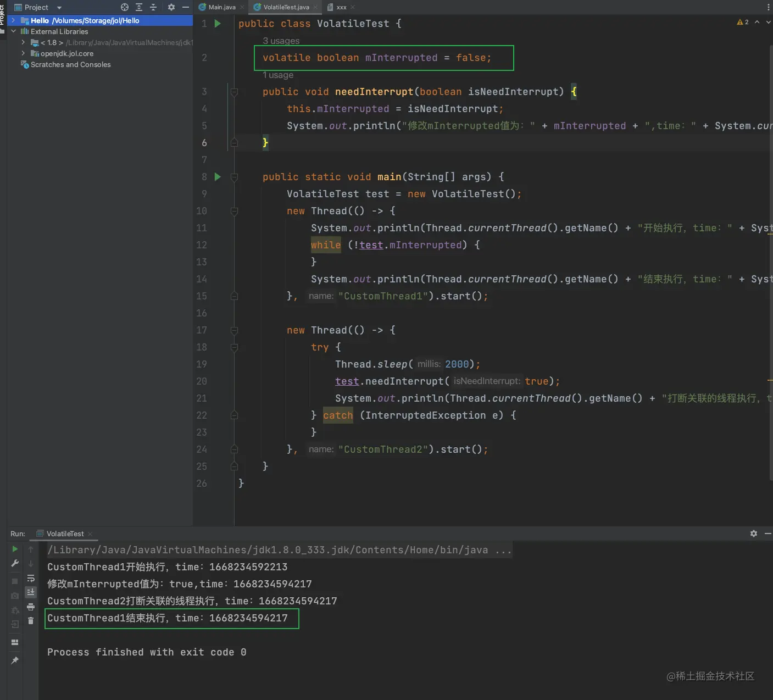Click the '1 usage' inlay hint
The image size is (773, 700).
click(278, 75)
